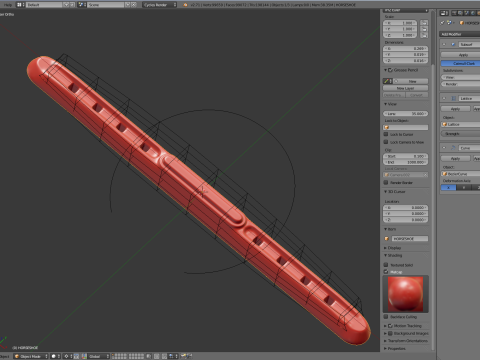Image resolution: width=480 pixels, height=360 pixels.
Task: Enable Render Border checkbox
Action: (x=386, y=183)
